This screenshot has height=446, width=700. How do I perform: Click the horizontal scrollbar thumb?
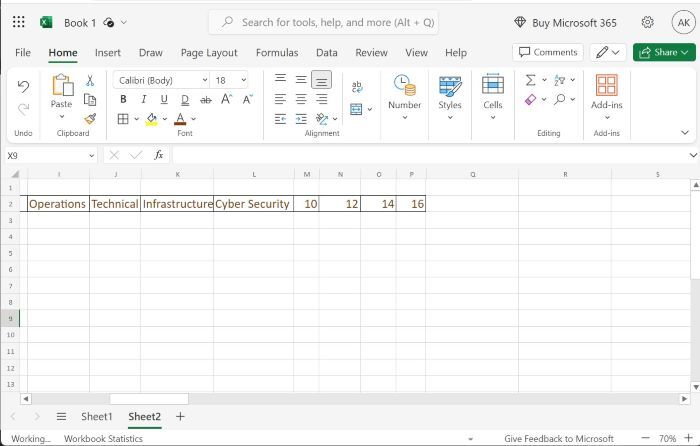(x=149, y=398)
